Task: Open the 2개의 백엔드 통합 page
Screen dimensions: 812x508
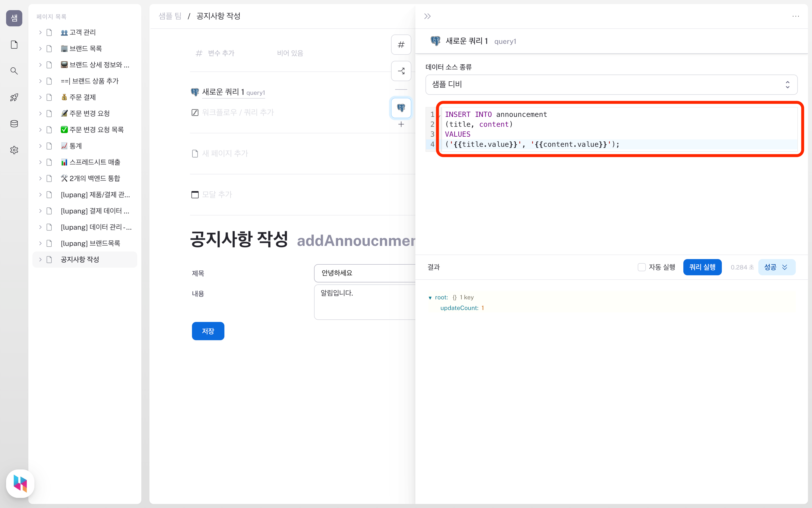Action: 85,178
